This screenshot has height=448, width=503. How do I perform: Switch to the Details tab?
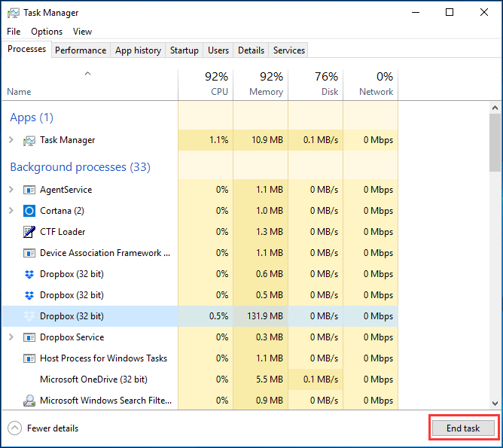coord(251,50)
